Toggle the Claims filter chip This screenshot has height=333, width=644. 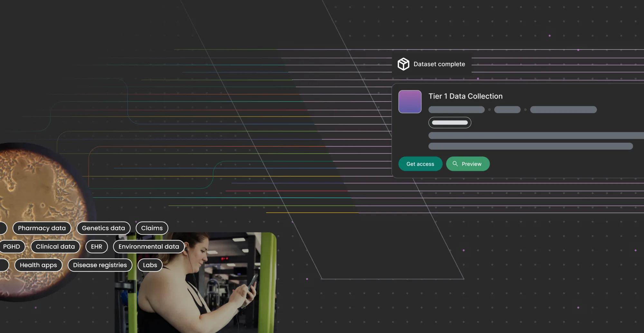[x=152, y=228]
